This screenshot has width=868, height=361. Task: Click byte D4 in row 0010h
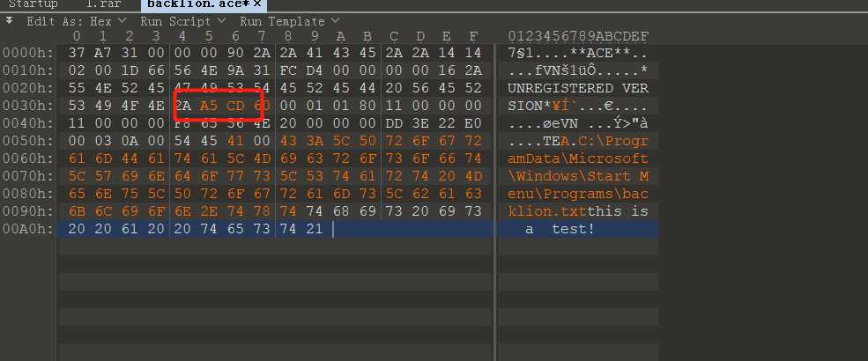[x=315, y=70]
